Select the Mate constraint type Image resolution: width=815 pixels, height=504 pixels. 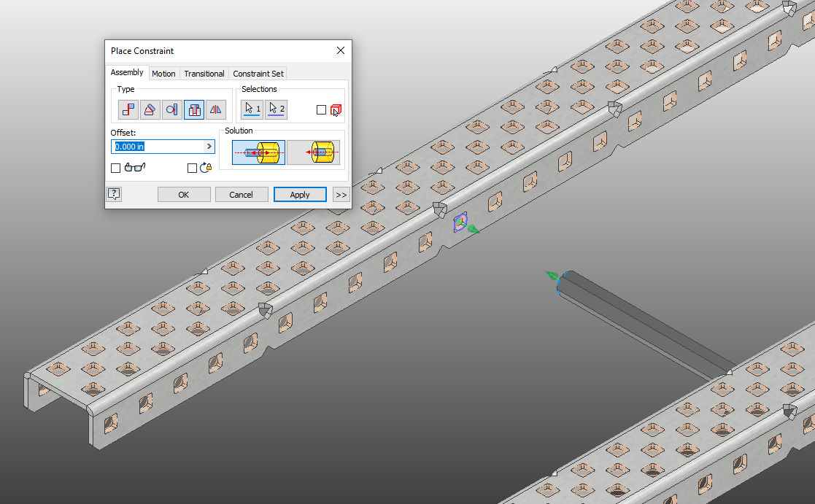tap(128, 109)
